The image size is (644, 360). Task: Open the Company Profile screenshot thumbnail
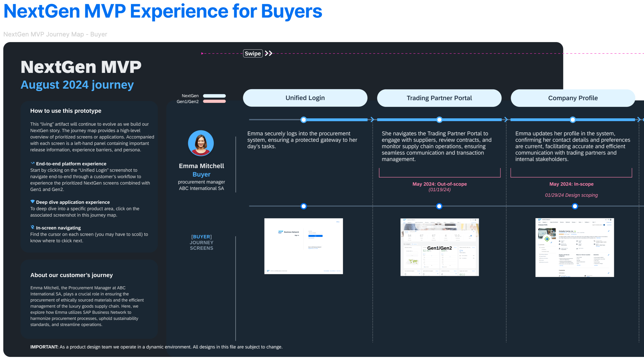(x=575, y=247)
